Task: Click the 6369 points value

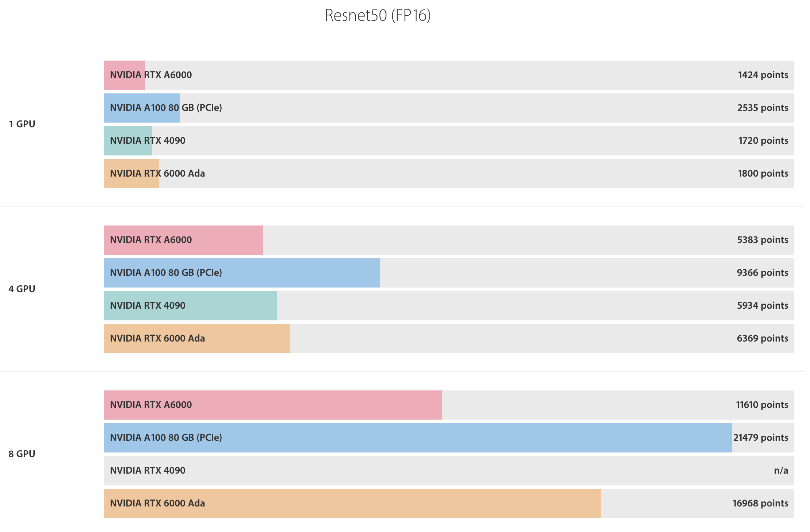Action: [763, 338]
